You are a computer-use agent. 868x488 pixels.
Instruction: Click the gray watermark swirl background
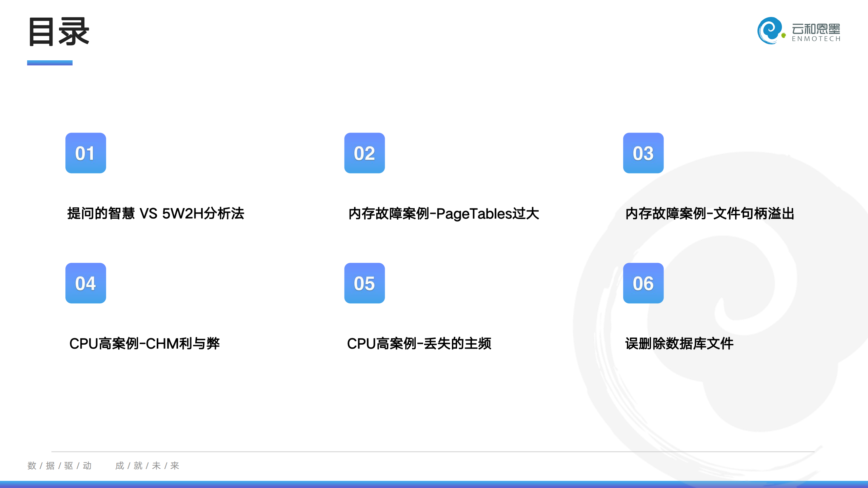pyautogui.click(x=763, y=390)
